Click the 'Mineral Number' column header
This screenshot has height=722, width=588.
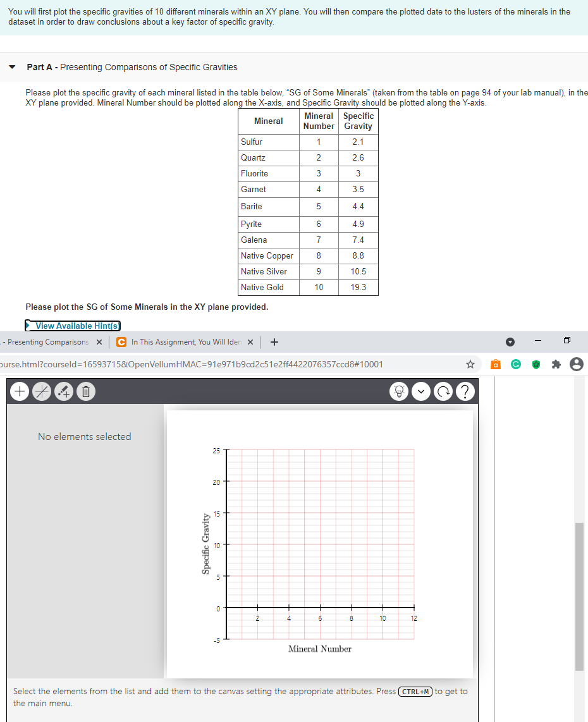click(319, 121)
